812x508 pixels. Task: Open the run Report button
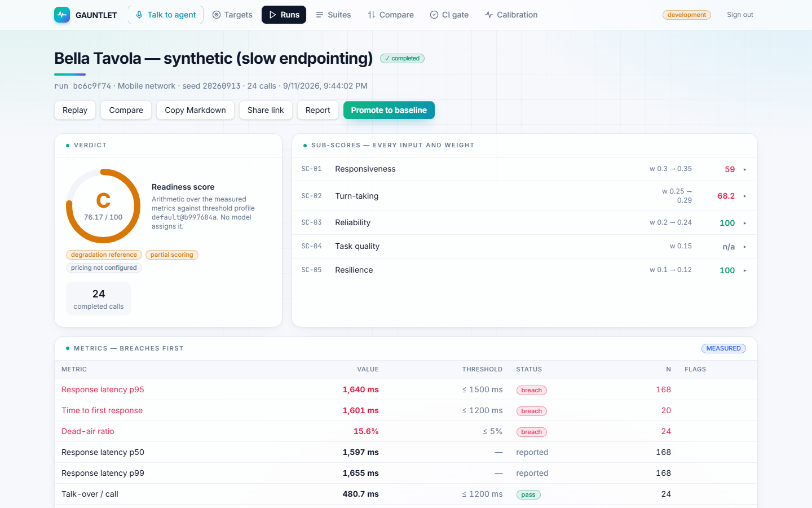(x=318, y=110)
